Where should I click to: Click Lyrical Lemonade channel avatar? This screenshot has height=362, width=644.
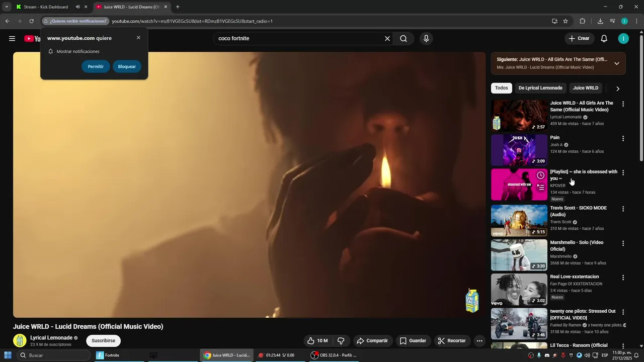point(20,340)
